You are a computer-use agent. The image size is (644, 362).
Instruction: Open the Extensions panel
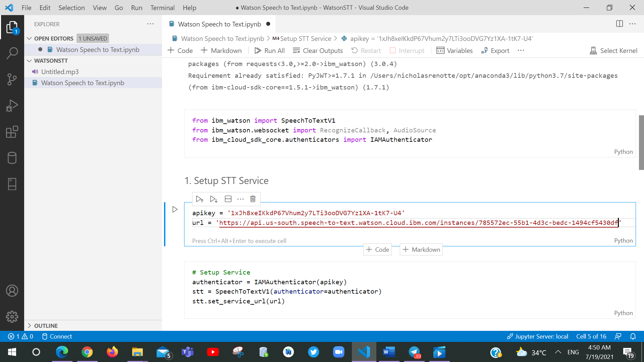coord(12,132)
